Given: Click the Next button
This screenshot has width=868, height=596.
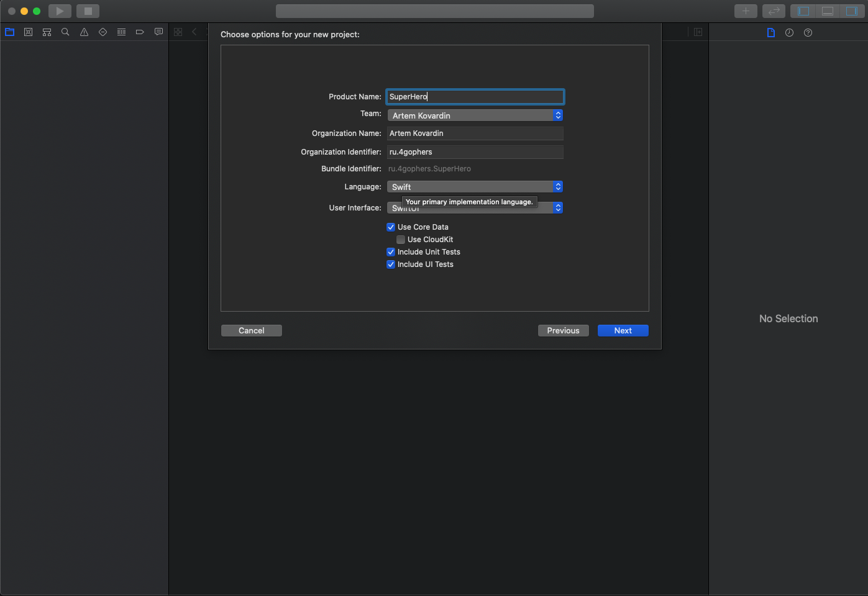Looking at the screenshot, I should 623,331.
